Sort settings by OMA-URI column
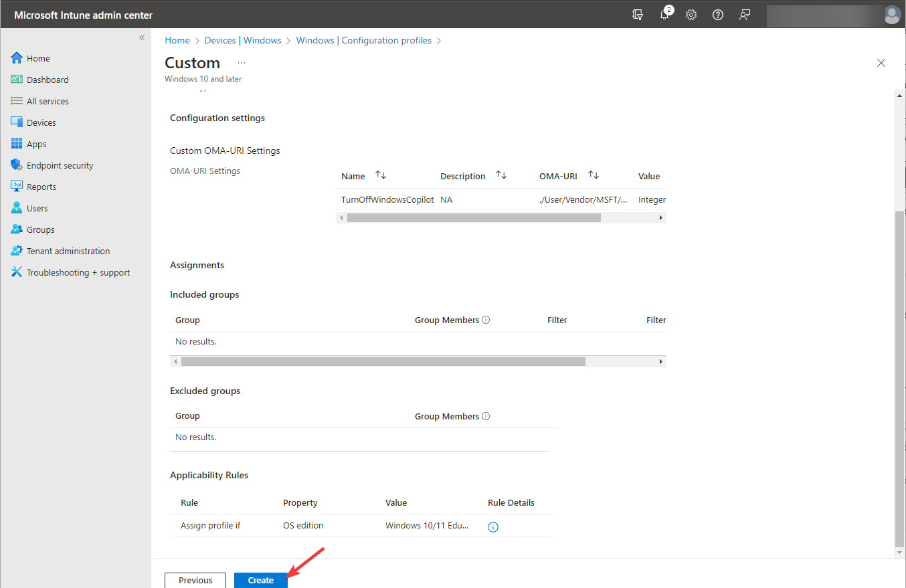 point(593,175)
